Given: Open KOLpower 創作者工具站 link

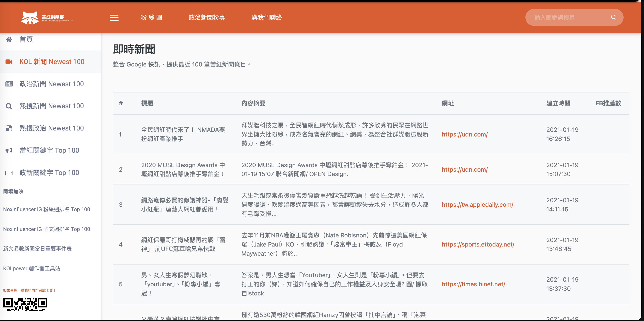Looking at the screenshot, I should [32, 269].
